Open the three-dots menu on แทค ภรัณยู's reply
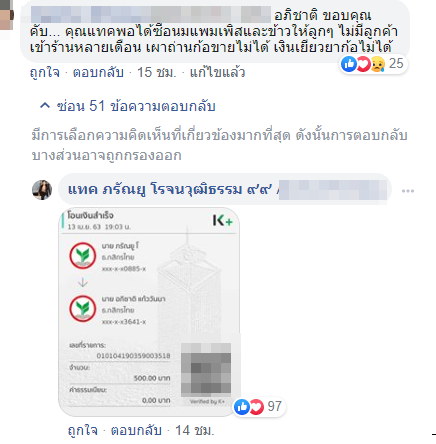The width and height of the screenshot is (436, 444). (408, 191)
